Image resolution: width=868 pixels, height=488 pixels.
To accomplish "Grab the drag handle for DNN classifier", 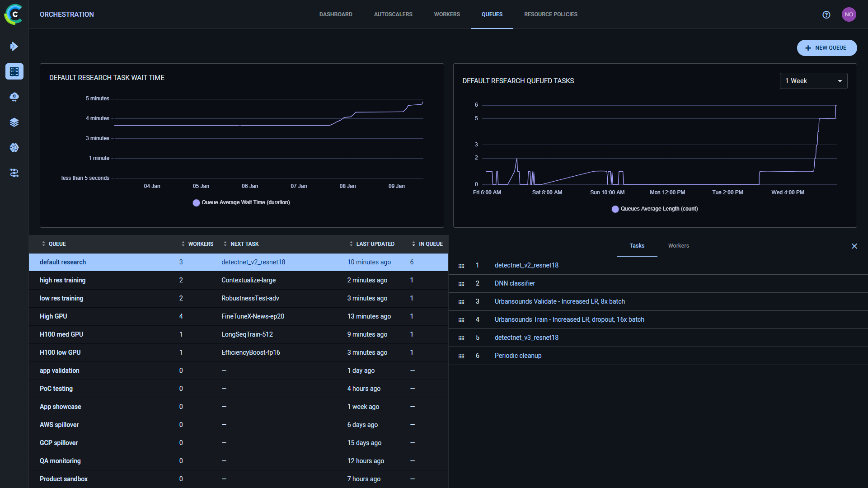I will 461,284.
